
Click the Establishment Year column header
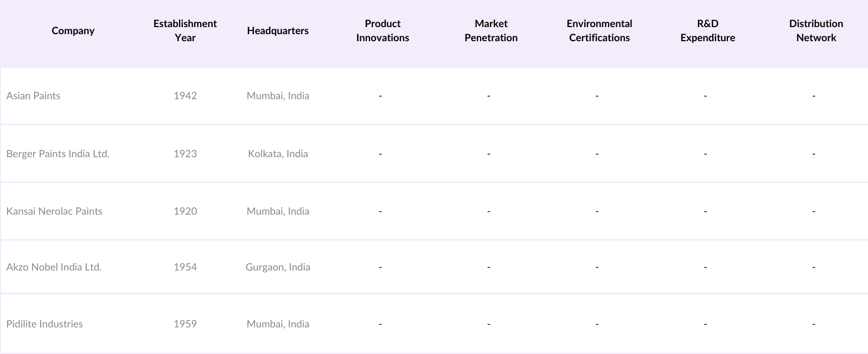(185, 31)
